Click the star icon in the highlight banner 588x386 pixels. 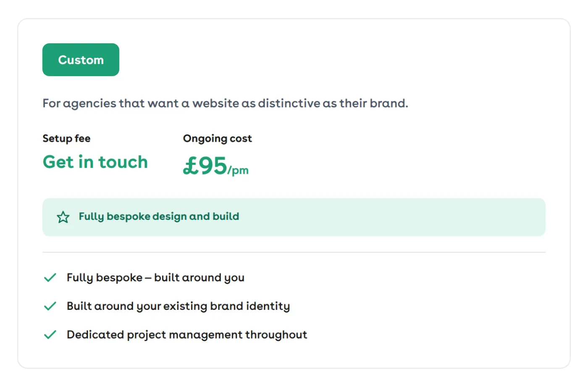[x=63, y=217]
